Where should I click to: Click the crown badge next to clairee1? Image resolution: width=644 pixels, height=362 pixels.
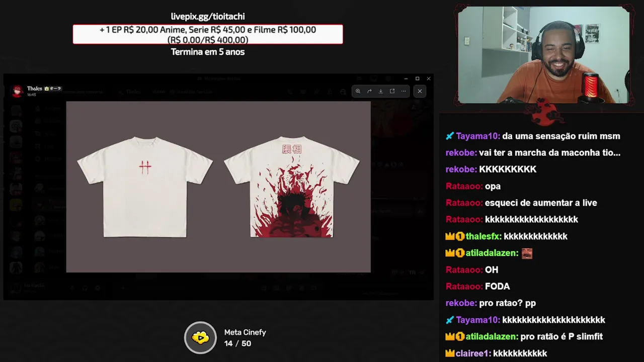450,353
